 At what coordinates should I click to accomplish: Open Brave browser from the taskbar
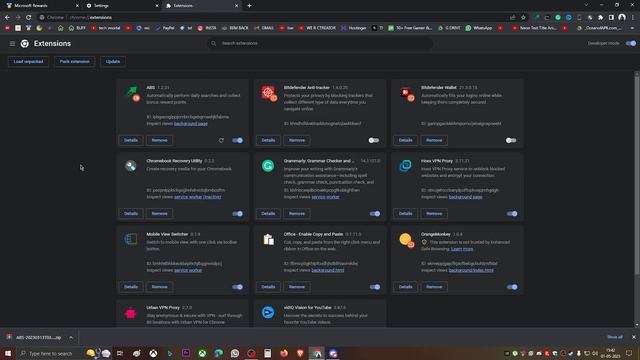coord(300,353)
